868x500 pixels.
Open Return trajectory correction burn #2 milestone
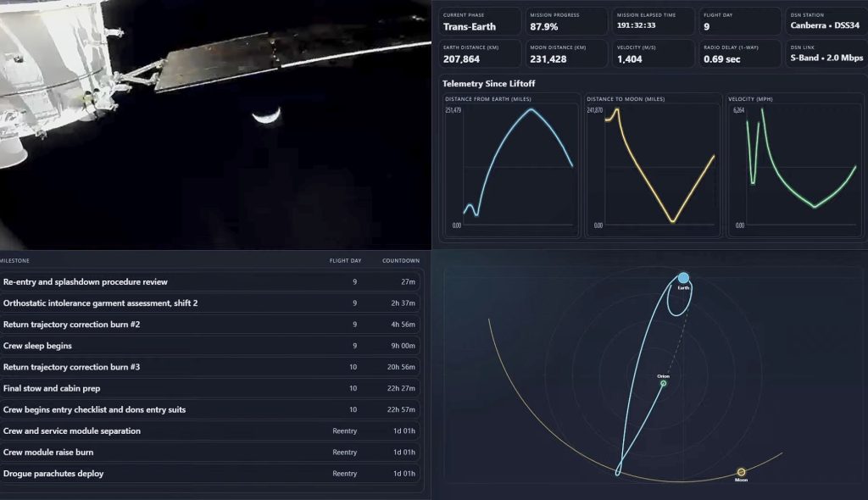pyautogui.click(x=210, y=324)
